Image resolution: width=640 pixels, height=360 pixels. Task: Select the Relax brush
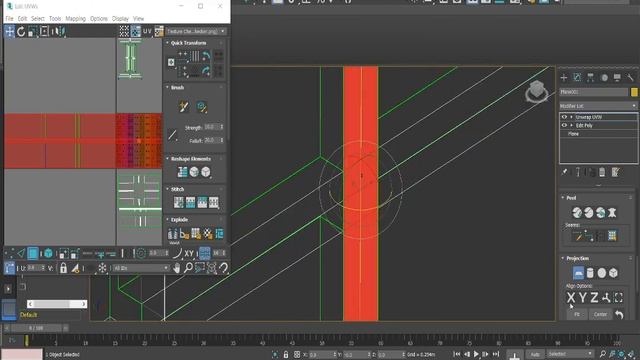202,107
